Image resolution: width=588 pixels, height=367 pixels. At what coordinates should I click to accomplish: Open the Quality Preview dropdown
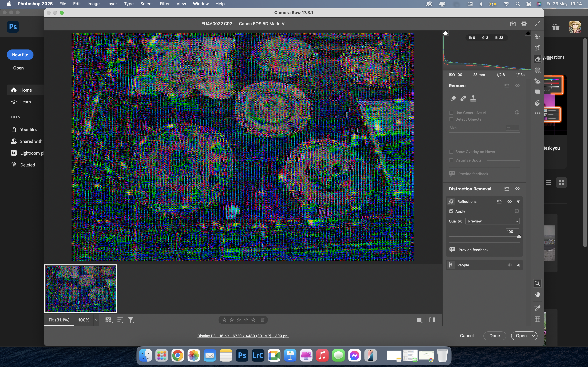click(492, 221)
